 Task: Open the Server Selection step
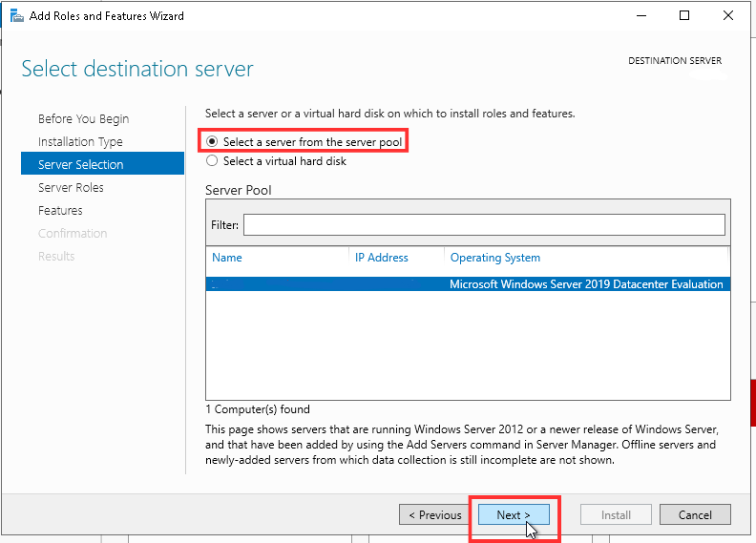point(103,164)
